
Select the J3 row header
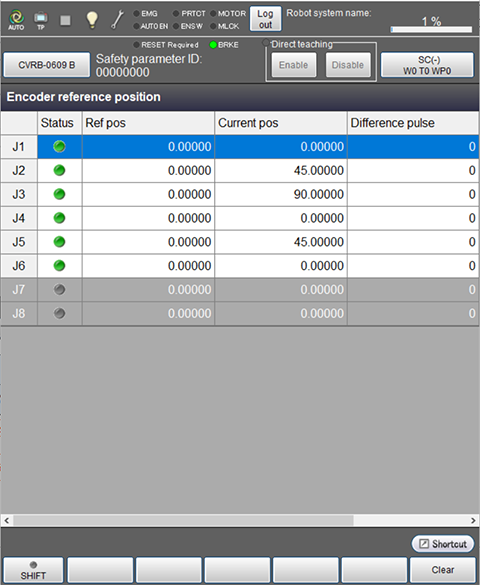pos(19,194)
